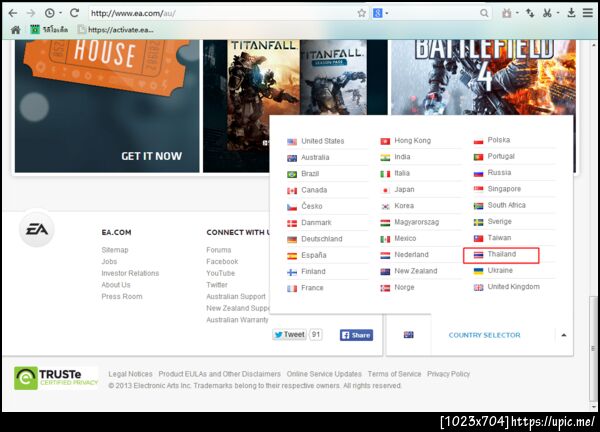Click the Titanfall Season Pass cover

tap(333, 77)
